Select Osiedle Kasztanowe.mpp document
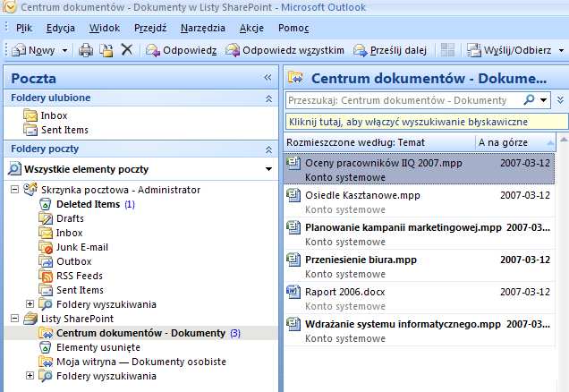 pyautogui.click(x=419, y=201)
